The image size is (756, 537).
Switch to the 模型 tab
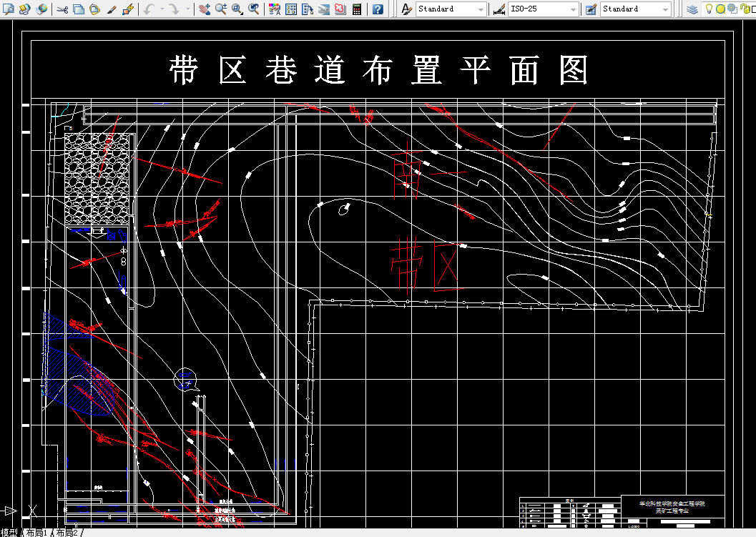(9, 533)
